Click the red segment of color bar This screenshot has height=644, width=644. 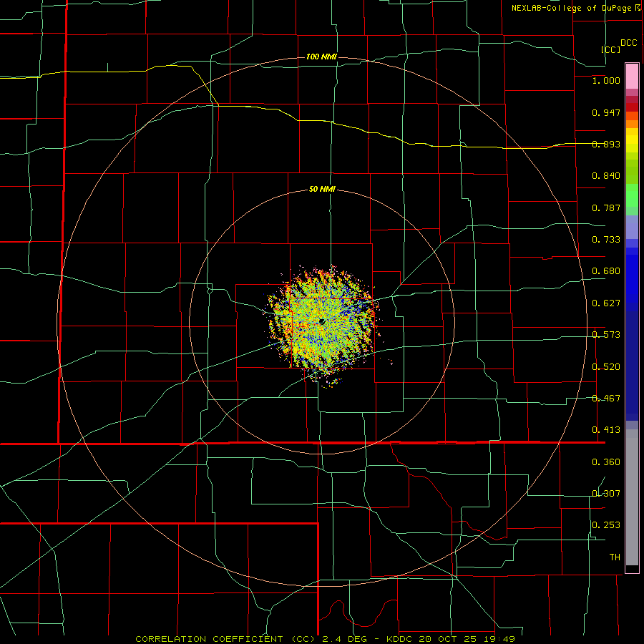click(632, 107)
